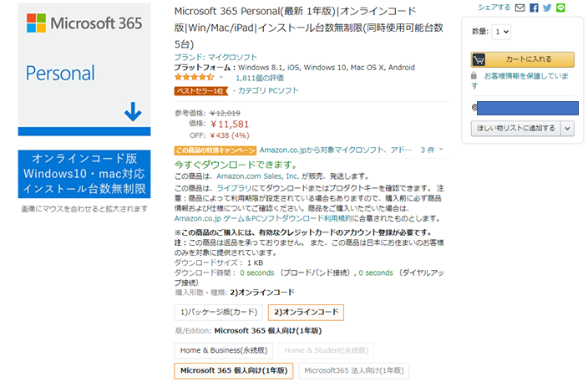Share the product via the email envelope icon
Screen dimensions: 588x382
click(520, 8)
